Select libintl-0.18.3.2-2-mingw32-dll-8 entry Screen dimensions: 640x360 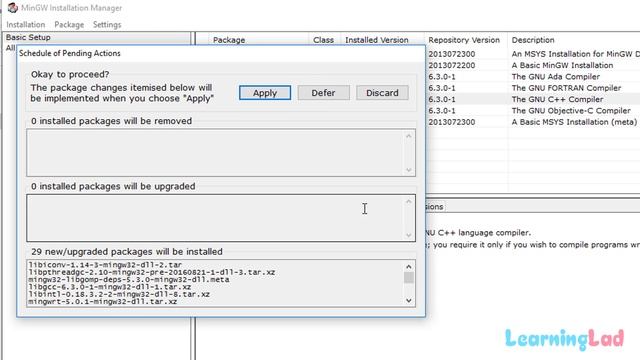(119, 294)
